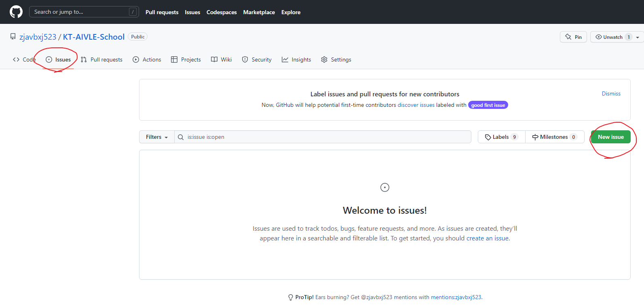Open Marketplace in top navigation
Image resolution: width=644 pixels, height=308 pixels.
point(259,12)
